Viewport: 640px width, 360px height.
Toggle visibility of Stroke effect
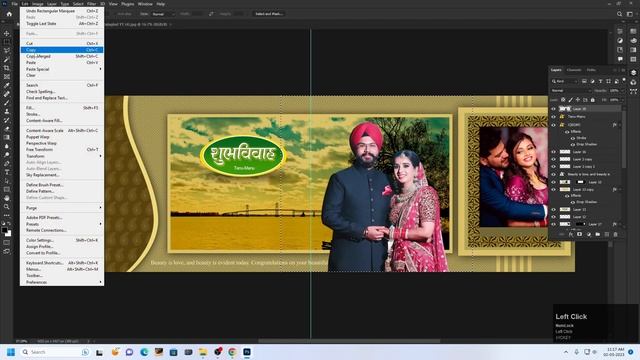[573, 138]
